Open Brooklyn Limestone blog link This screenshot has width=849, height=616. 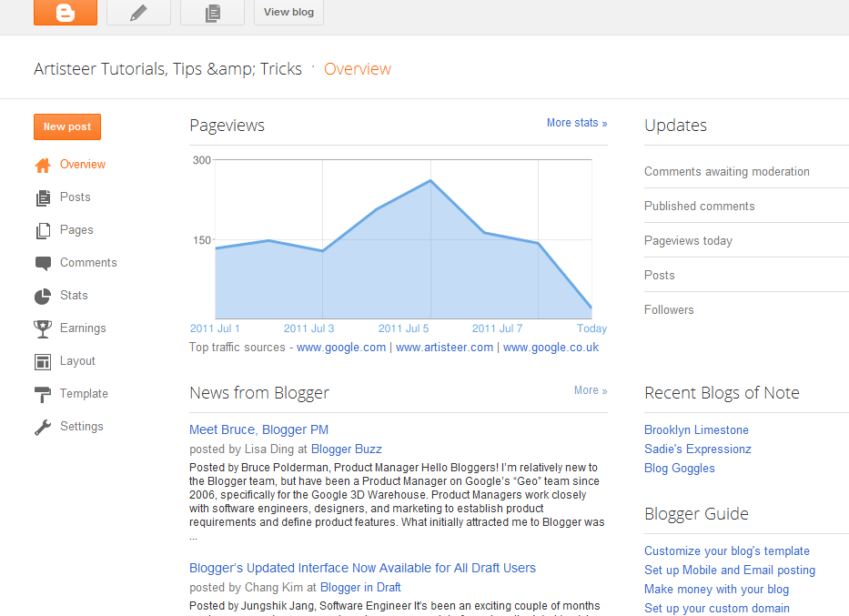(696, 429)
